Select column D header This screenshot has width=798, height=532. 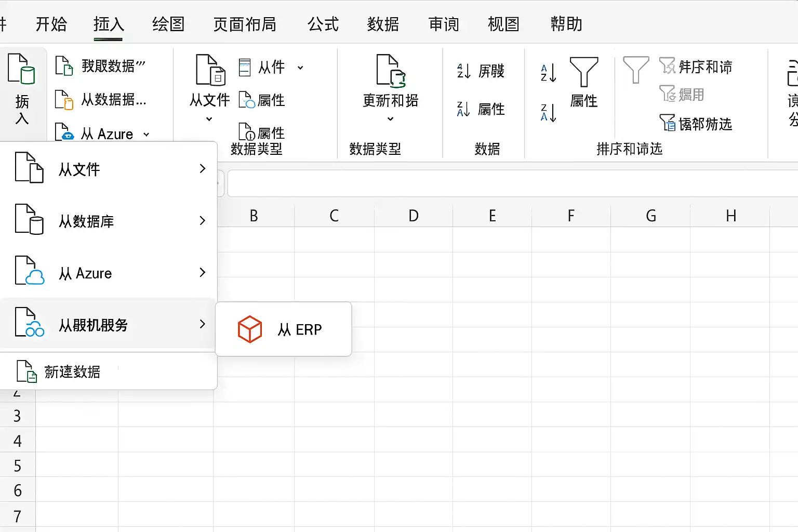pos(414,215)
